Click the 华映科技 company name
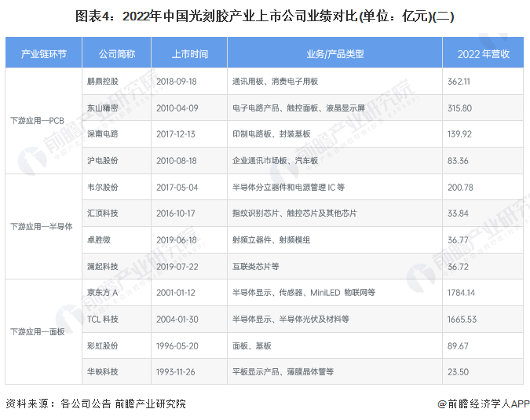The width and height of the screenshot is (530, 420). coord(103,372)
